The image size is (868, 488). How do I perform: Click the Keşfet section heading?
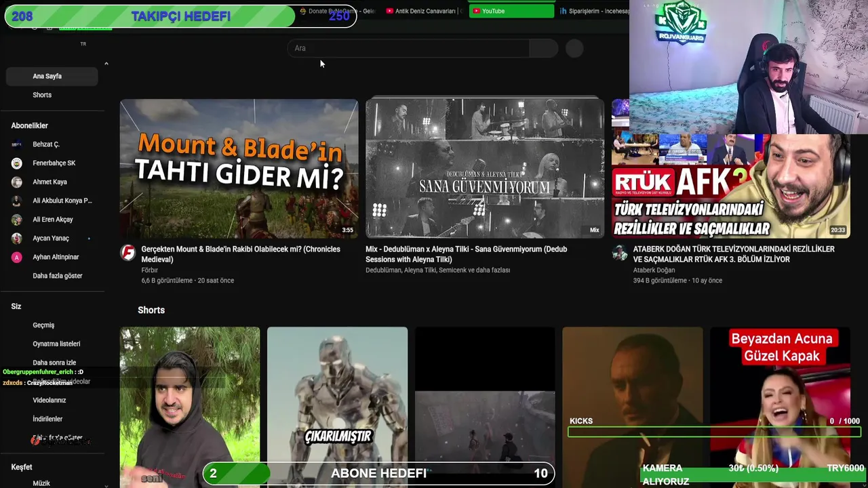[22, 467]
